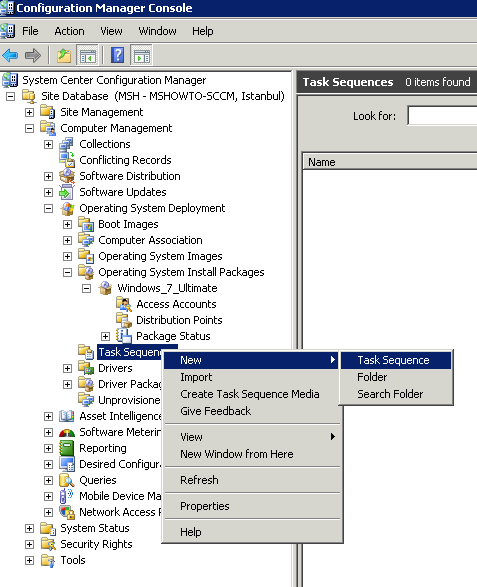Toggle the Show/Hide Action Pane icon
The height and width of the screenshot is (587, 477).
[x=141, y=55]
